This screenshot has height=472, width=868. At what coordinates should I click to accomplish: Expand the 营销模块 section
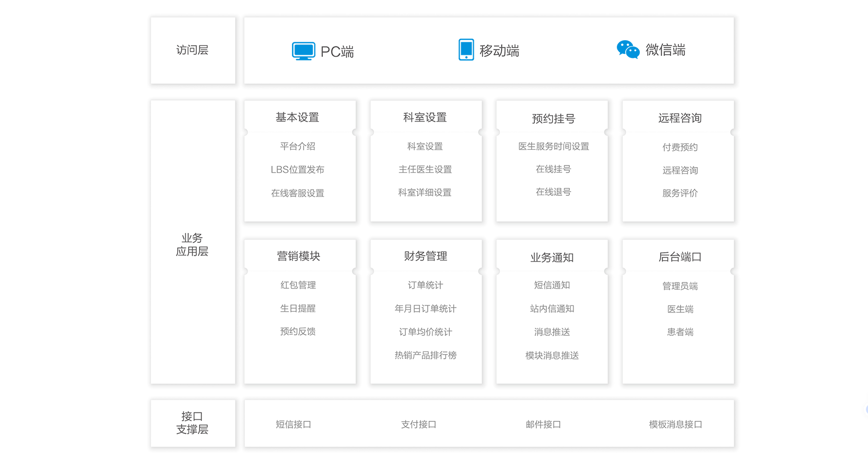pos(298,256)
